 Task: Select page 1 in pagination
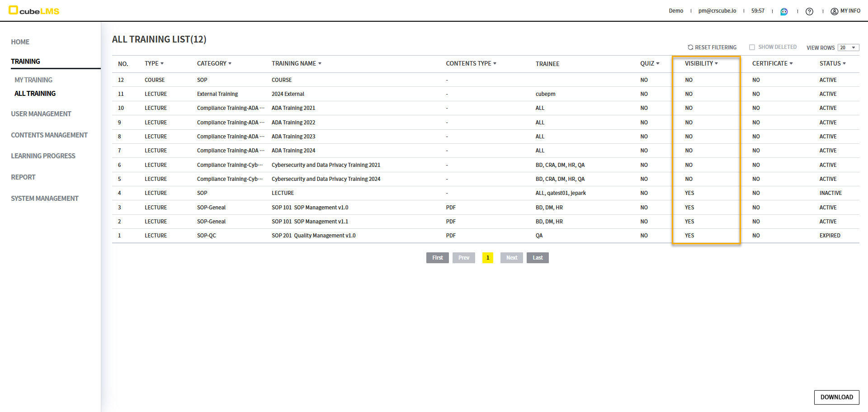487,258
